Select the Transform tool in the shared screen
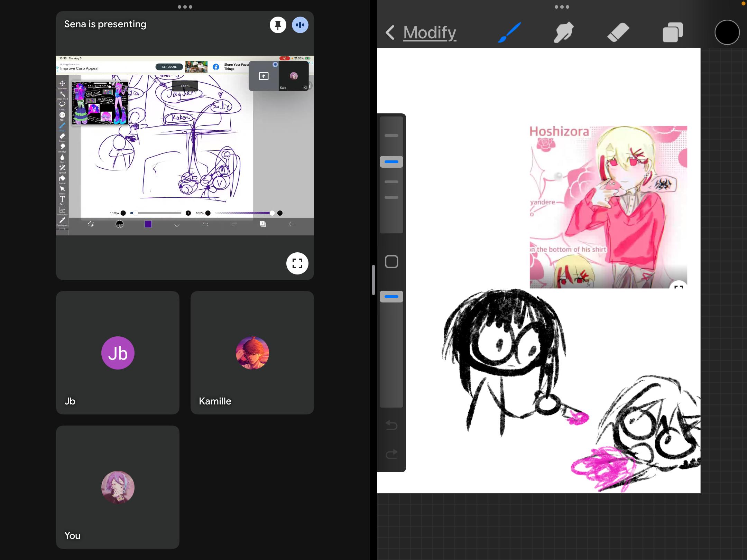This screenshot has height=560, width=747. (x=62, y=85)
